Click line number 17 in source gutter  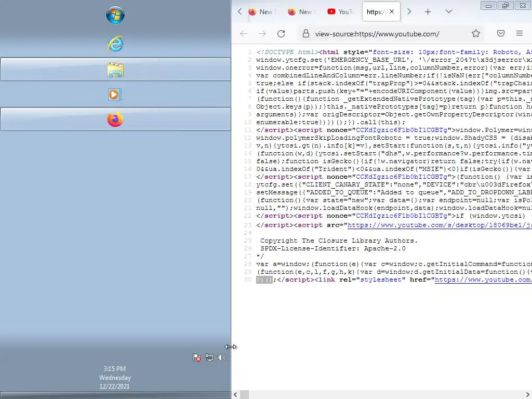click(x=248, y=177)
